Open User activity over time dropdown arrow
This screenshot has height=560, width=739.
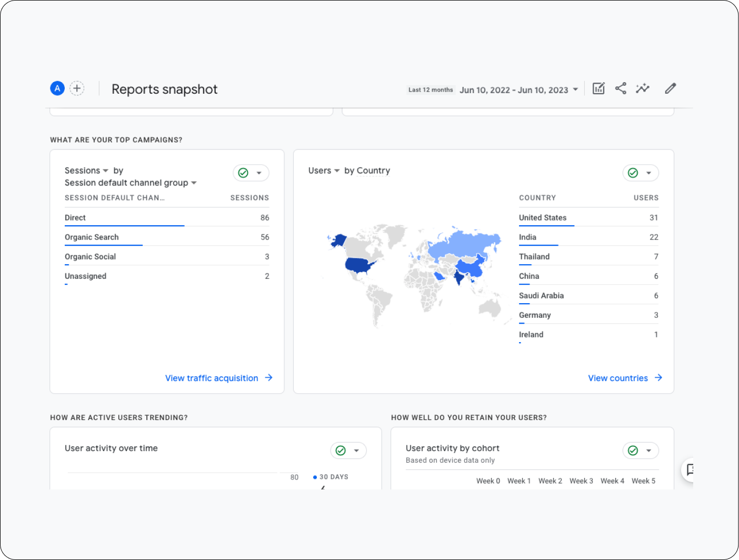tap(356, 451)
